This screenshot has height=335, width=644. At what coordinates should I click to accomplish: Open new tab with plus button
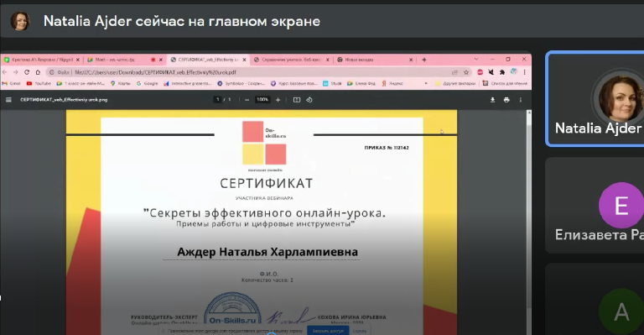point(424,60)
